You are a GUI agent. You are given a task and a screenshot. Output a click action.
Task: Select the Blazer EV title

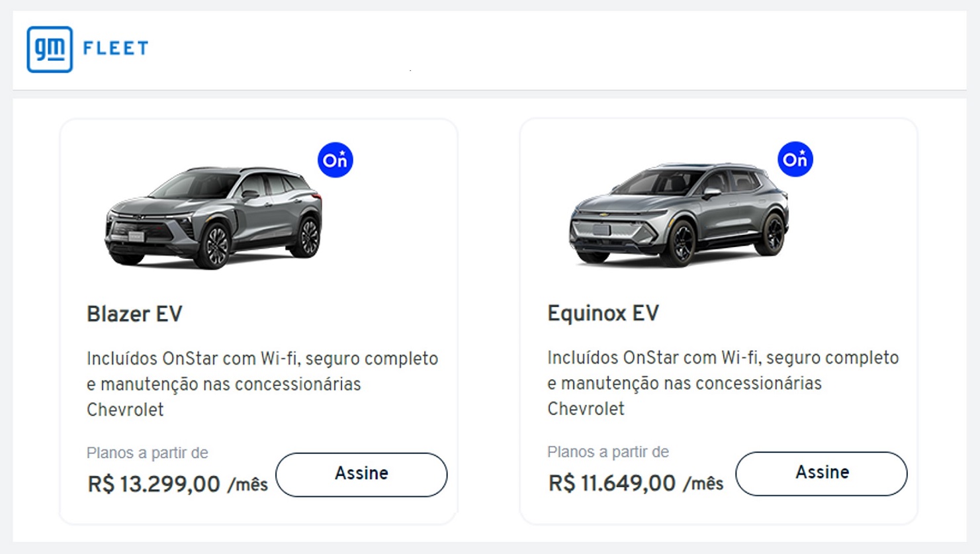click(x=134, y=314)
